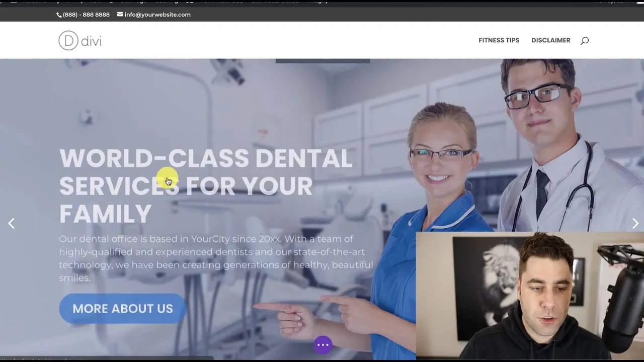Open the search magnifier icon
This screenshot has width=644, height=362.
point(585,41)
